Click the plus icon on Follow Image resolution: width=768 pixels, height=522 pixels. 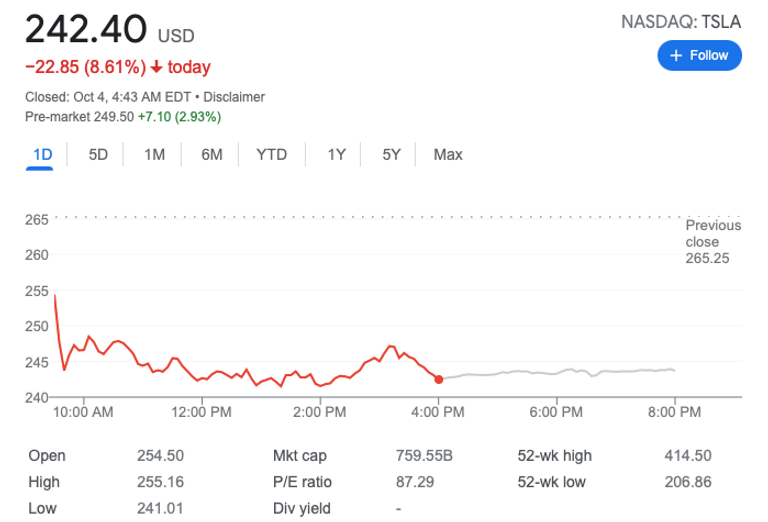676,55
